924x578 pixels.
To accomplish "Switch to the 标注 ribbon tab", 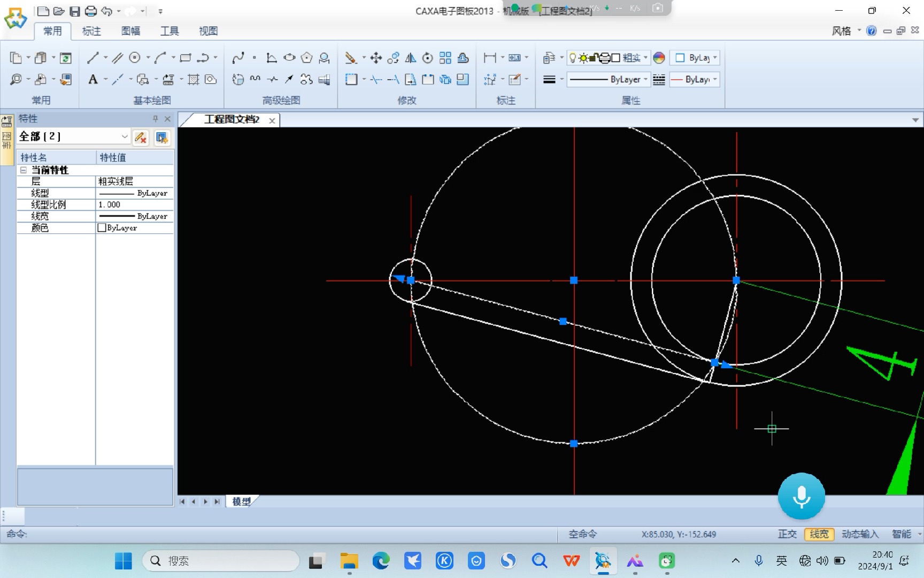I will (91, 31).
